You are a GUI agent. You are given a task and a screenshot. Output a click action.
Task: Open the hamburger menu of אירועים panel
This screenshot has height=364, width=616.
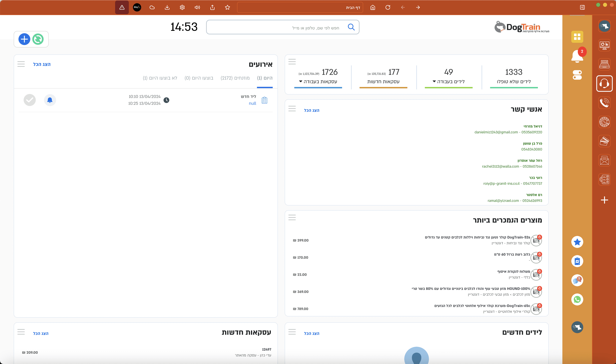21,64
